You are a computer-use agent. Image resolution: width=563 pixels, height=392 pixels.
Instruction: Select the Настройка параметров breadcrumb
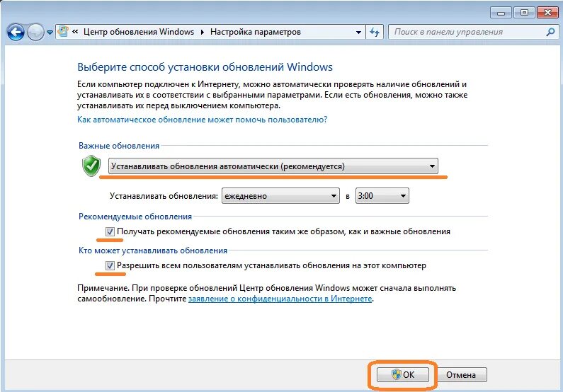point(255,32)
